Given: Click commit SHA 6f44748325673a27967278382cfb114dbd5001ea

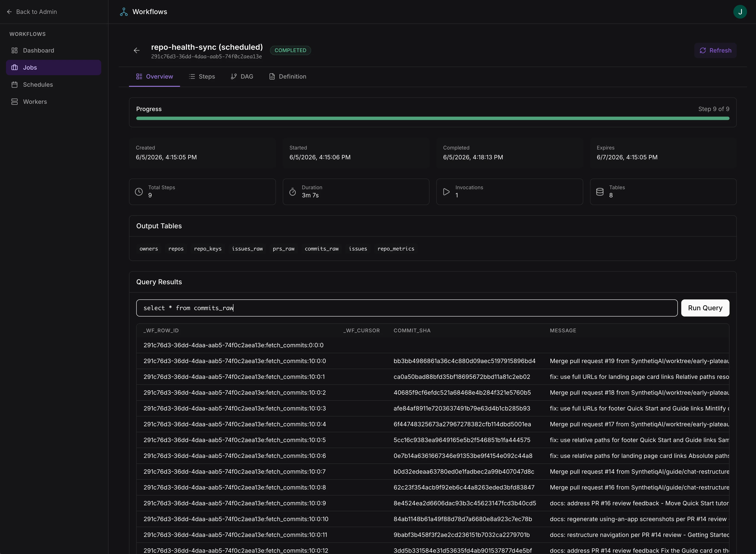Looking at the screenshot, I should pyautogui.click(x=462, y=424).
